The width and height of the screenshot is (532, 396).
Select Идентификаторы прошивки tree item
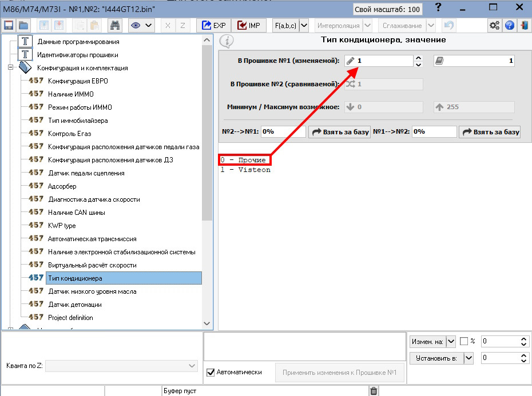click(78, 55)
